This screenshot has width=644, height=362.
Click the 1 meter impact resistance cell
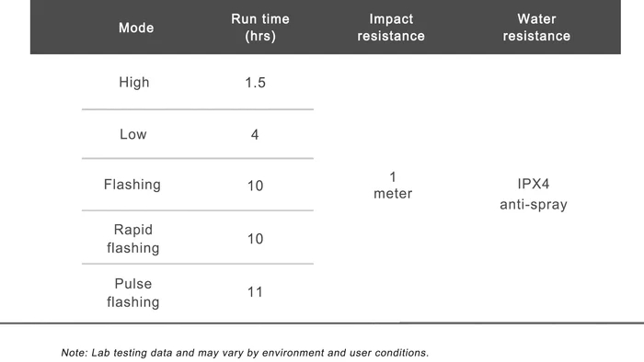coord(393,186)
